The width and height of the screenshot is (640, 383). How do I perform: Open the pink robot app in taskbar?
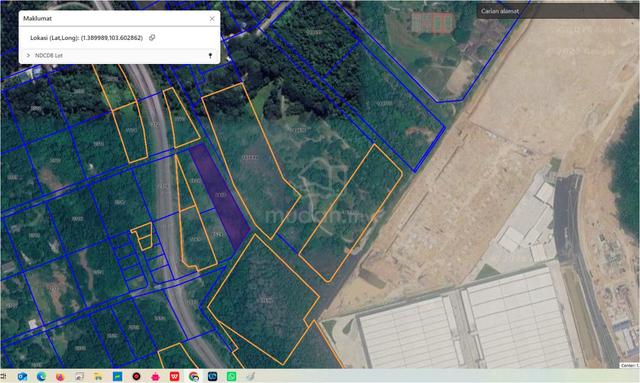point(156,376)
